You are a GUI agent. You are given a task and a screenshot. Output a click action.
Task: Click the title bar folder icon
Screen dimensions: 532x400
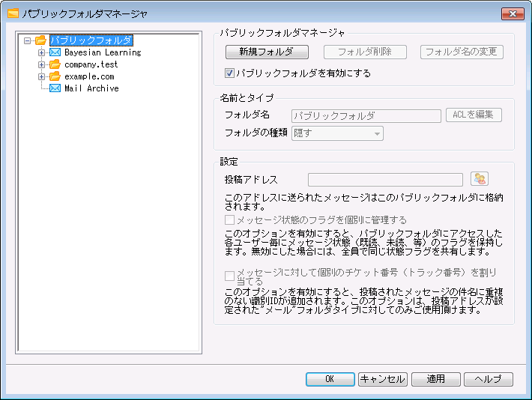point(13,13)
